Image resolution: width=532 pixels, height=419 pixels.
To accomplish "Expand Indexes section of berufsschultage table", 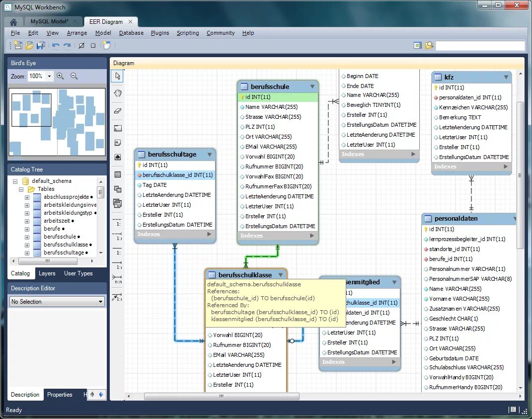I will [x=209, y=234].
